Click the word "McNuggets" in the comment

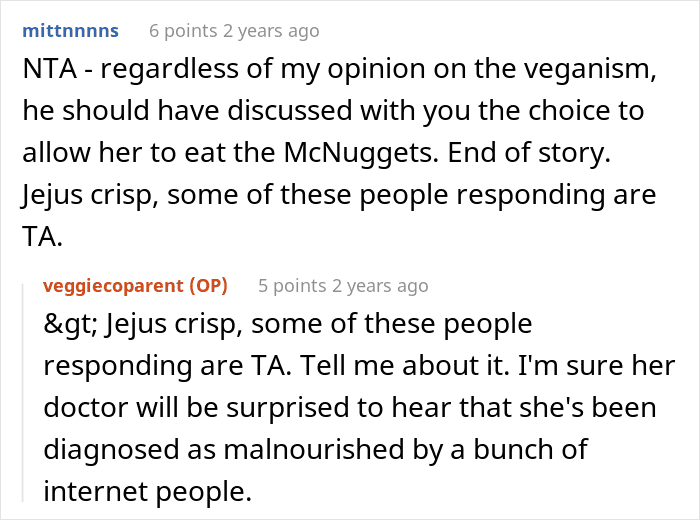[x=358, y=153]
